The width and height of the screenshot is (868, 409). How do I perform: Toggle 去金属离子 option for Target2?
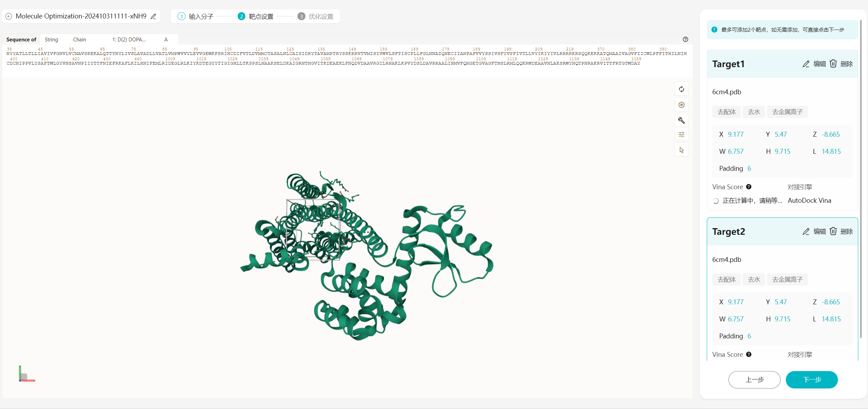click(x=787, y=280)
